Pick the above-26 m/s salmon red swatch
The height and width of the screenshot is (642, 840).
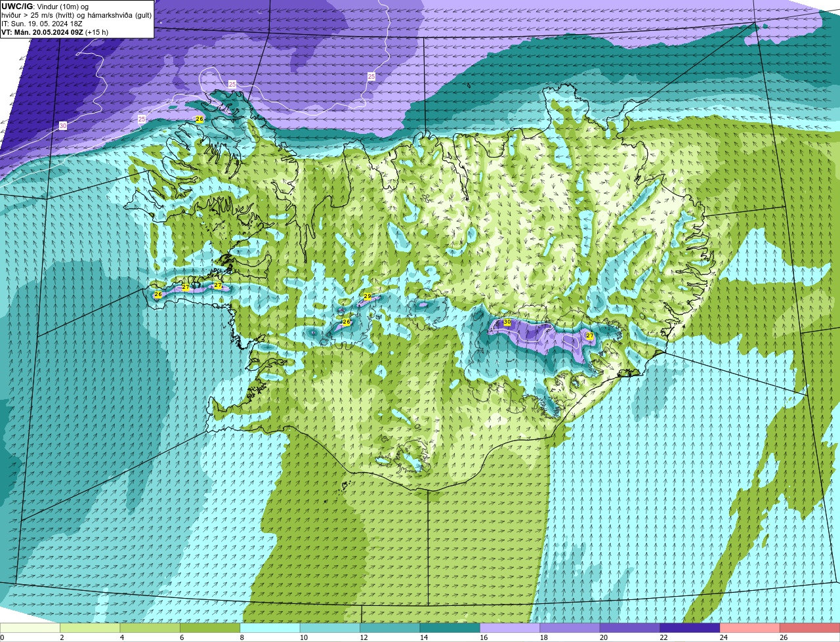click(x=810, y=628)
